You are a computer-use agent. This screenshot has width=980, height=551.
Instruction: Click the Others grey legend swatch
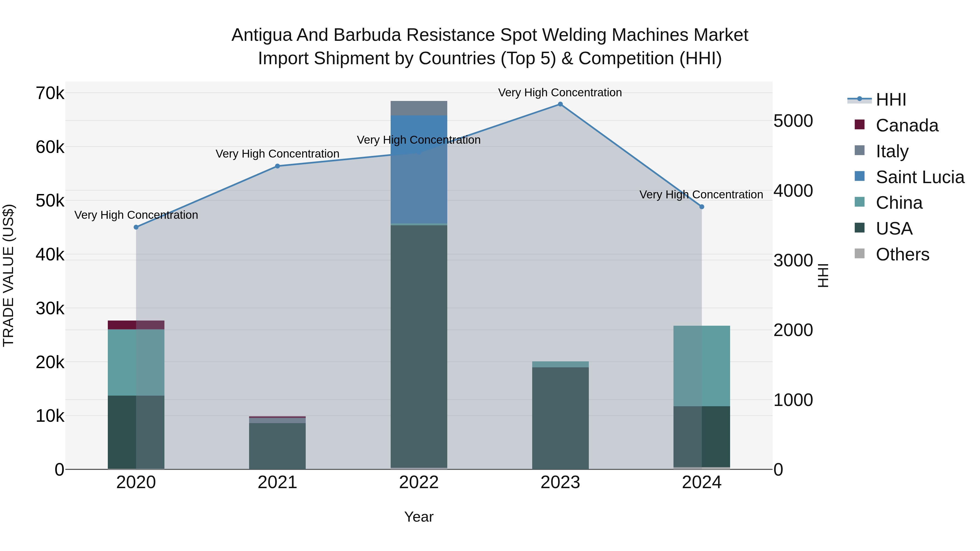[x=859, y=254]
